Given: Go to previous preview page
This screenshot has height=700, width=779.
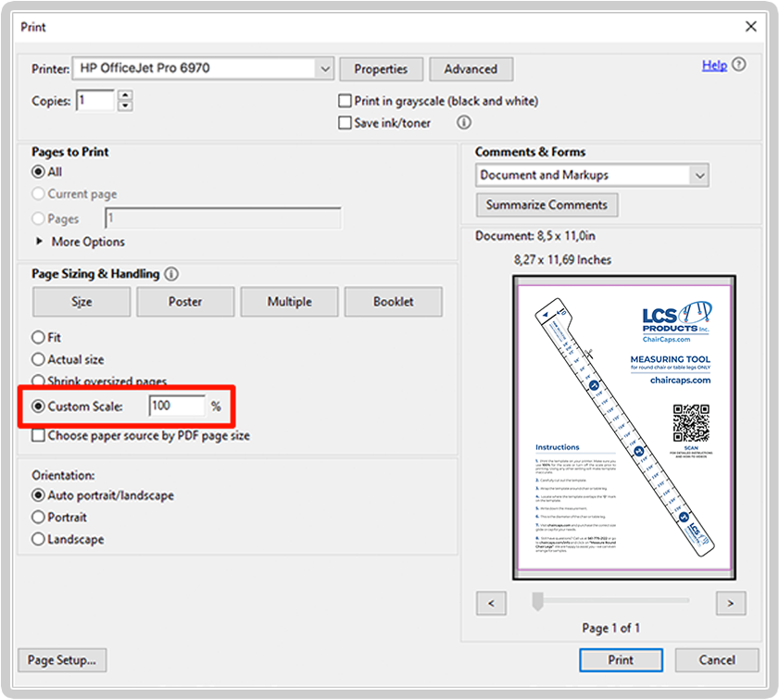Looking at the screenshot, I should click(x=491, y=603).
